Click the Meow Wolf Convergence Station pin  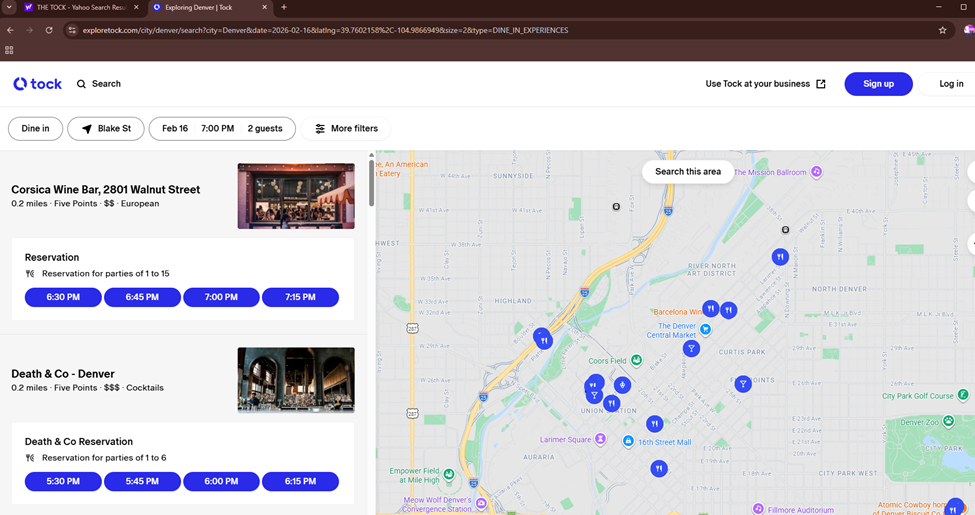pos(481,503)
